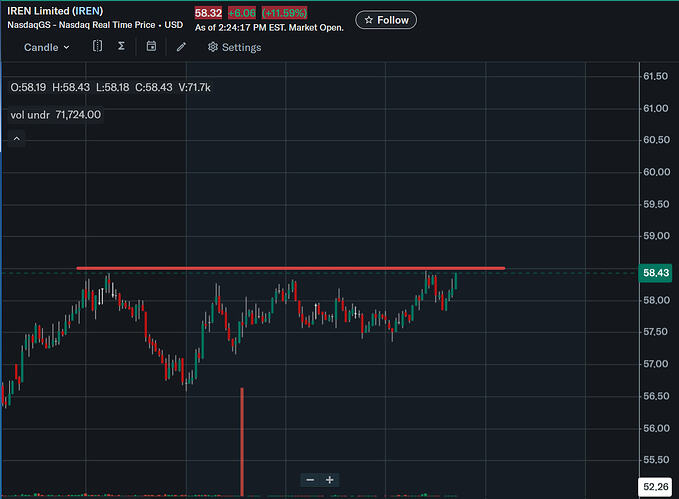Click the H:58.43 high value
Viewport: 679px width, 499px height.
pos(71,87)
